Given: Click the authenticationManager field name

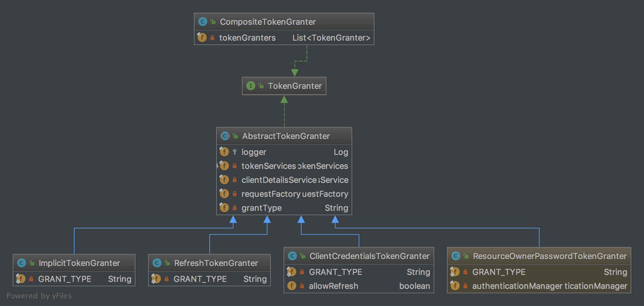Looking at the screenshot, I should [x=517, y=286].
